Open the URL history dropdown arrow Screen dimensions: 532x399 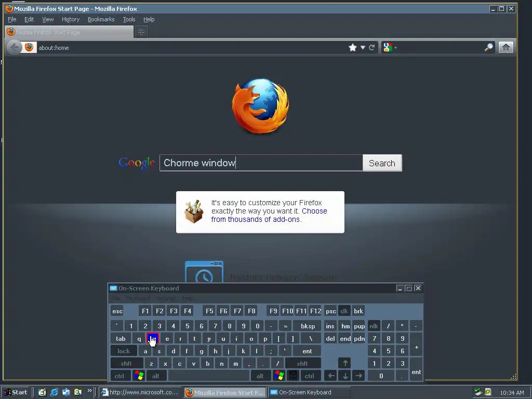click(363, 47)
